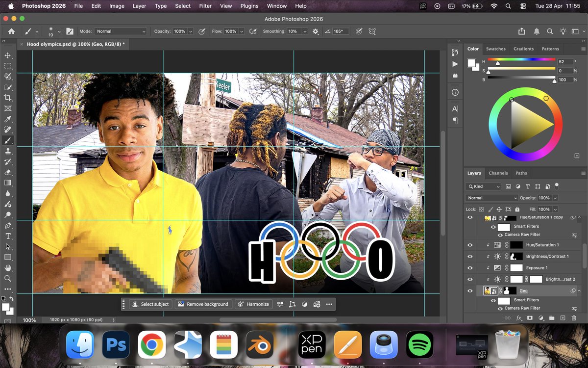588x368 pixels.
Task: Open the Actions panel play icon
Action: click(455, 64)
